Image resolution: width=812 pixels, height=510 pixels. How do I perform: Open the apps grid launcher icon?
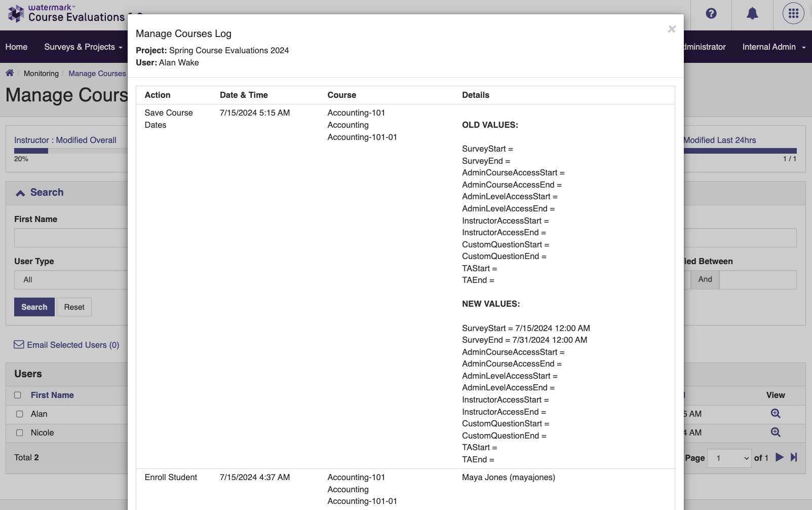[793, 14]
